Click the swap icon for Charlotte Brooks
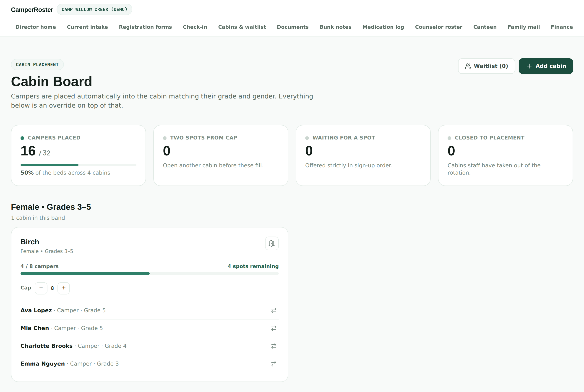Image resolution: width=584 pixels, height=392 pixels. click(x=274, y=346)
